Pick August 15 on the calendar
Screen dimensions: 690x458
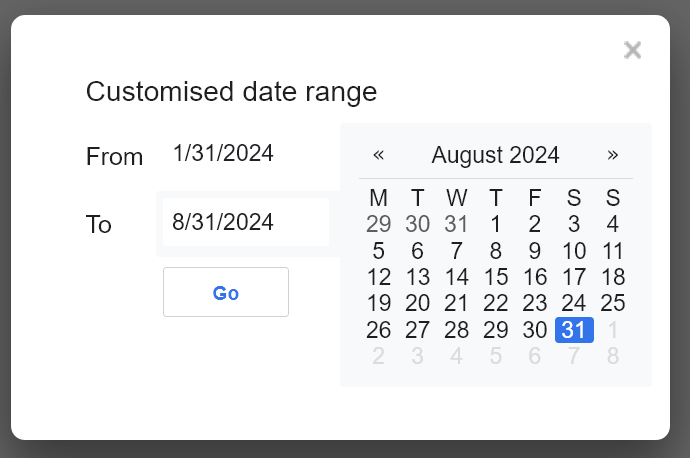point(496,277)
